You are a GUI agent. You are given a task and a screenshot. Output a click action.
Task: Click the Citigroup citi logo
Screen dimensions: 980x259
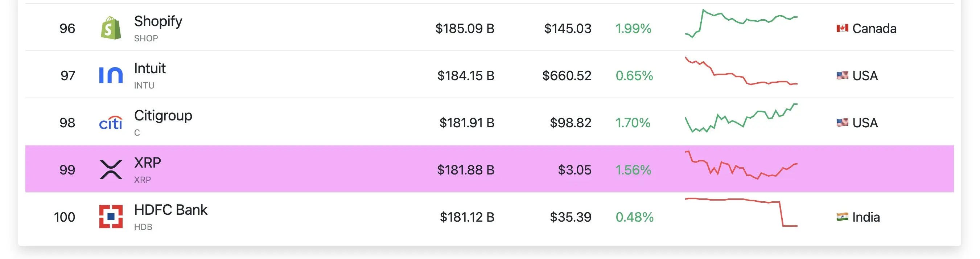point(111,123)
